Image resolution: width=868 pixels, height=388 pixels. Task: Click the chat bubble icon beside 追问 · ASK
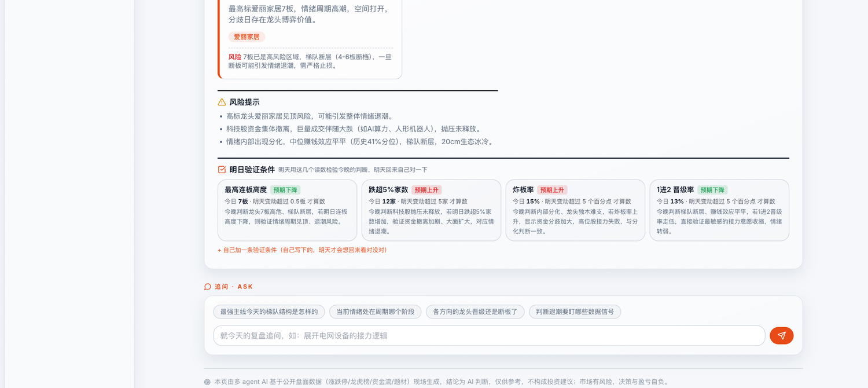(x=208, y=287)
